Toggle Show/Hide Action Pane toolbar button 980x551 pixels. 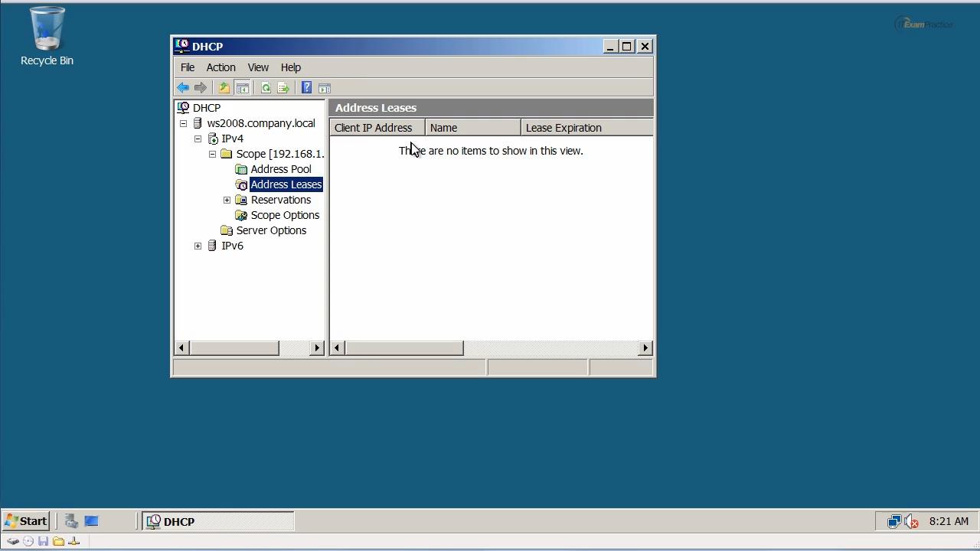[325, 88]
